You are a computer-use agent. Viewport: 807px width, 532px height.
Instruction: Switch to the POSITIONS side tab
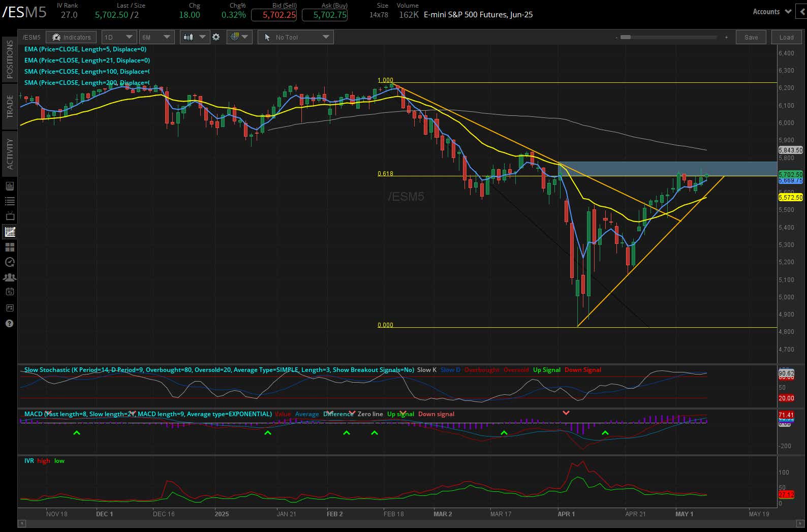pyautogui.click(x=10, y=59)
